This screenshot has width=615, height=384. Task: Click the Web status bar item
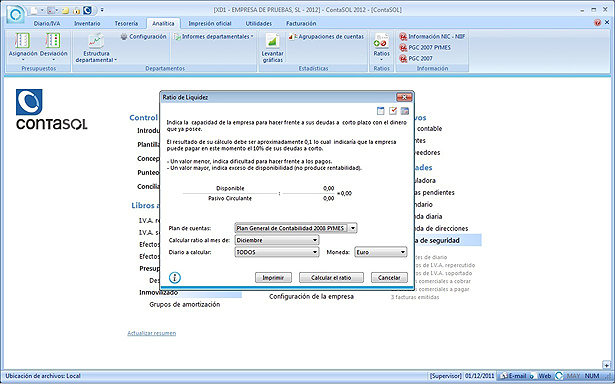point(541,376)
